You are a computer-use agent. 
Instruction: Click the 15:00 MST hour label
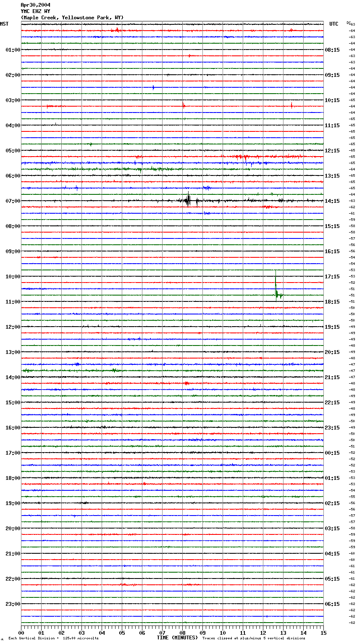13,402
